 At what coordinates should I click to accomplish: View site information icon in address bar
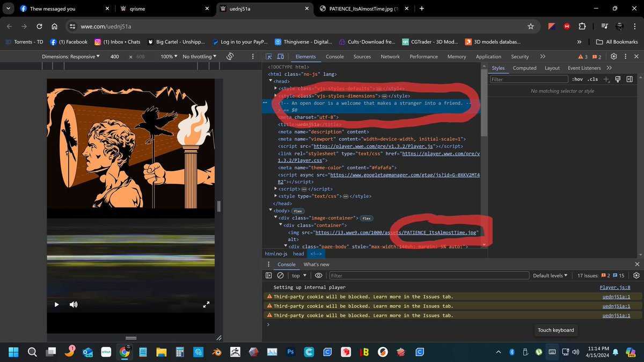pyautogui.click(x=73, y=26)
